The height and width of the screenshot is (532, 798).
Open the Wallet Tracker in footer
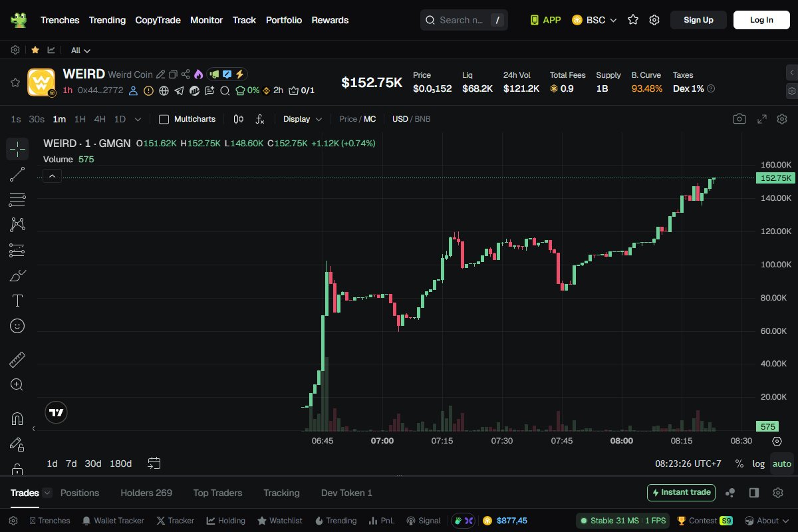pyautogui.click(x=112, y=521)
